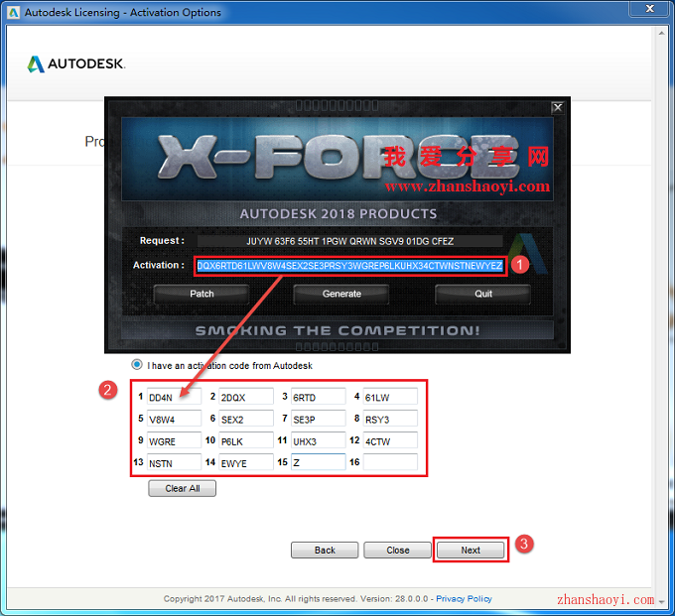Viewport: 675px width, 616px height.
Task: Click activation field 3 containing 6RTD
Action: [x=318, y=397]
